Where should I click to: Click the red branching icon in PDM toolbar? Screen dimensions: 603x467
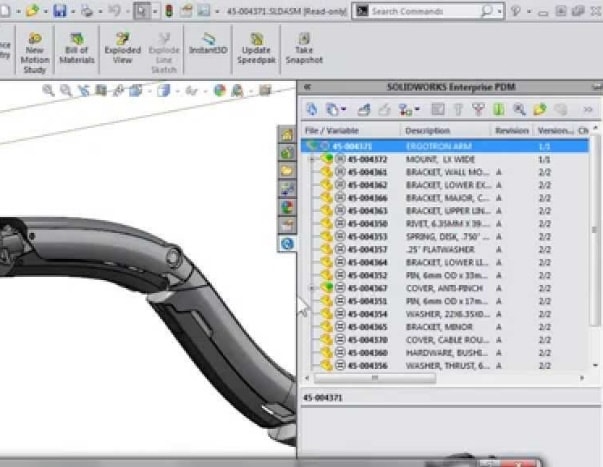[478, 110]
